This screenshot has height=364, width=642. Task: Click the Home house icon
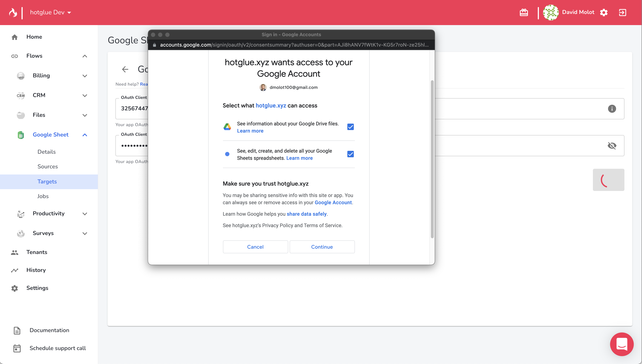(15, 37)
